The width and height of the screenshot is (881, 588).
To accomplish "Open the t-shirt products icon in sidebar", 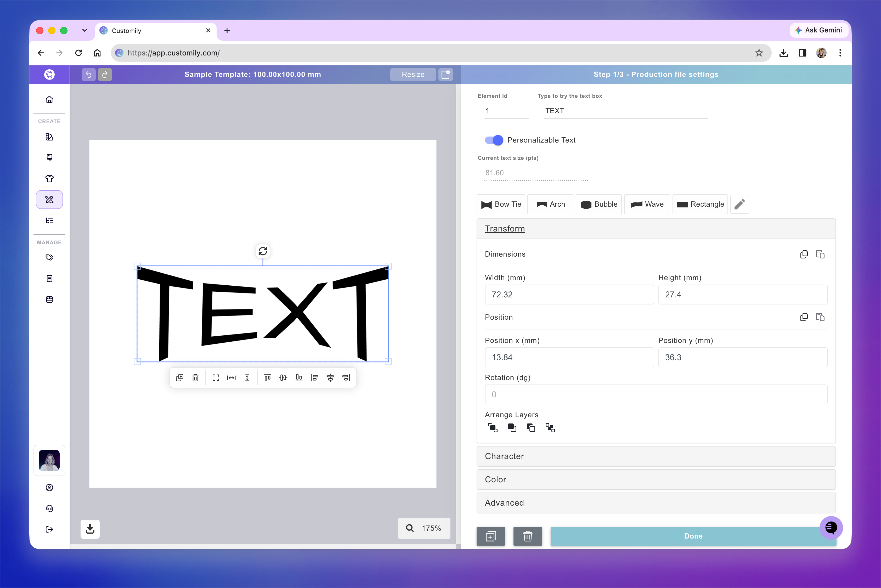I will 49,178.
